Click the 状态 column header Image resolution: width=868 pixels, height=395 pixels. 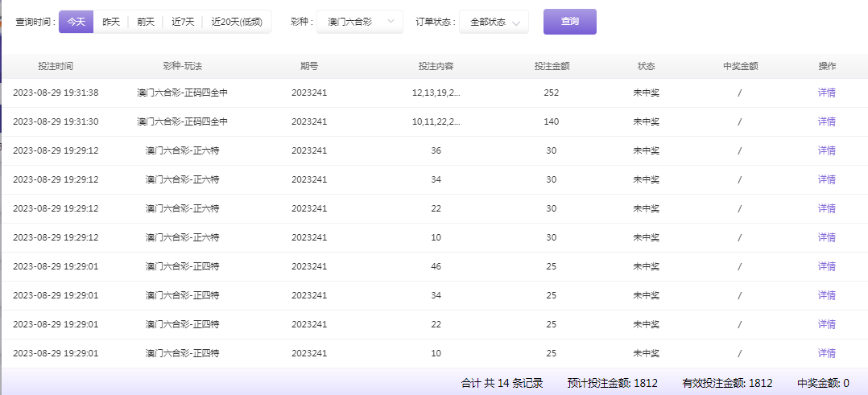(646, 66)
